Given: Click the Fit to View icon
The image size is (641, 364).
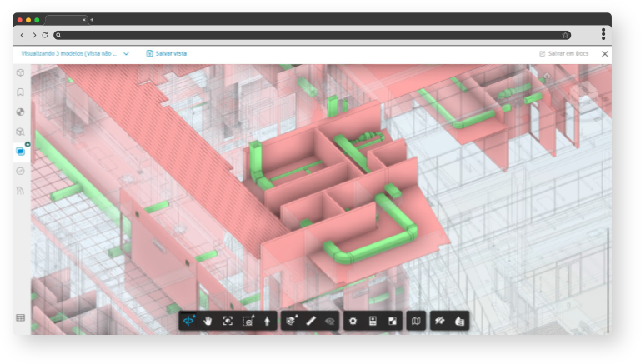Looking at the screenshot, I should pos(228,321).
